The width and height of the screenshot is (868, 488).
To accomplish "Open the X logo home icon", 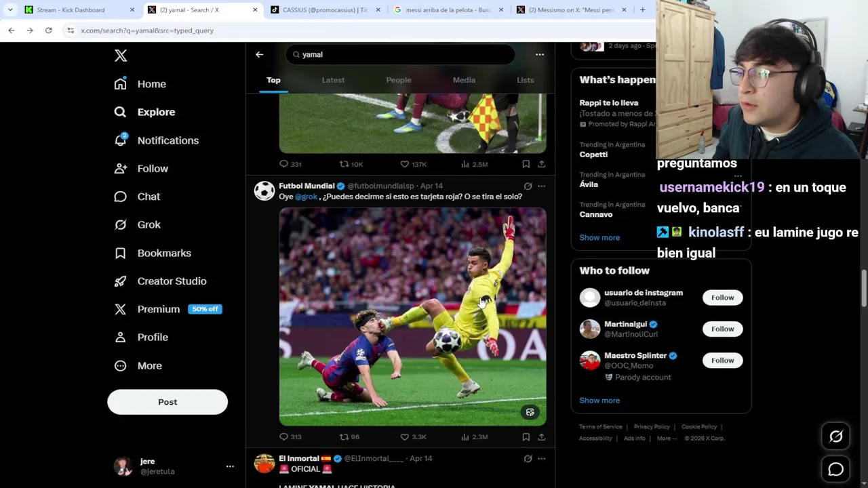I will click(121, 56).
